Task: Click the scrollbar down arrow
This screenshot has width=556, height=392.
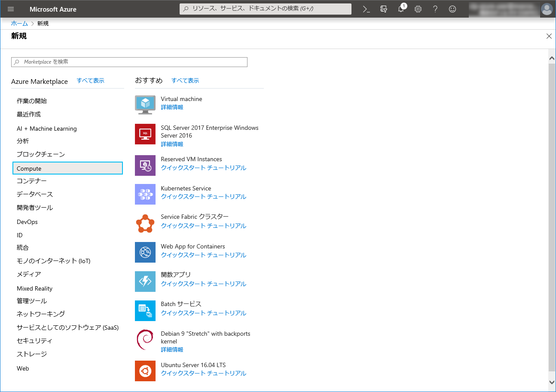Action: pyautogui.click(x=552, y=382)
